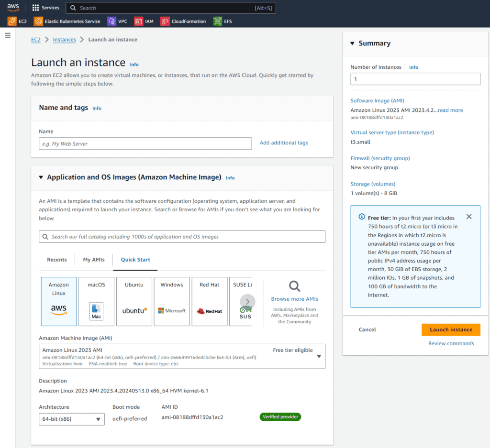Switch to the Recents tab
The width and height of the screenshot is (490, 448).
[56, 260]
